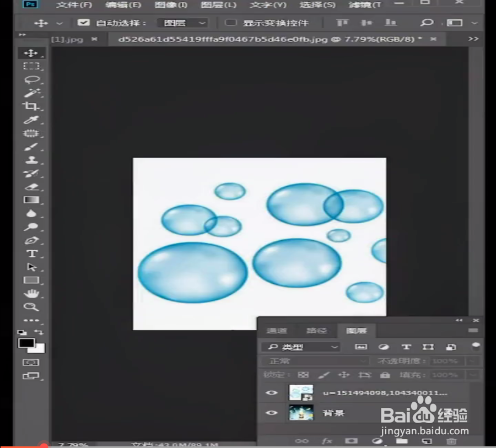Open the 文件(F) menu
The image size is (496, 448).
pyautogui.click(x=74, y=5)
